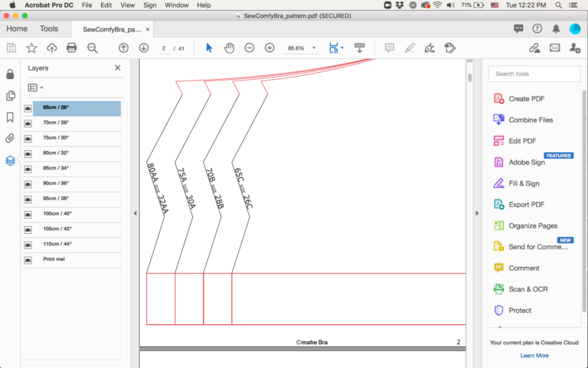
Task: Switch to the Tools tab
Action: coord(49,29)
